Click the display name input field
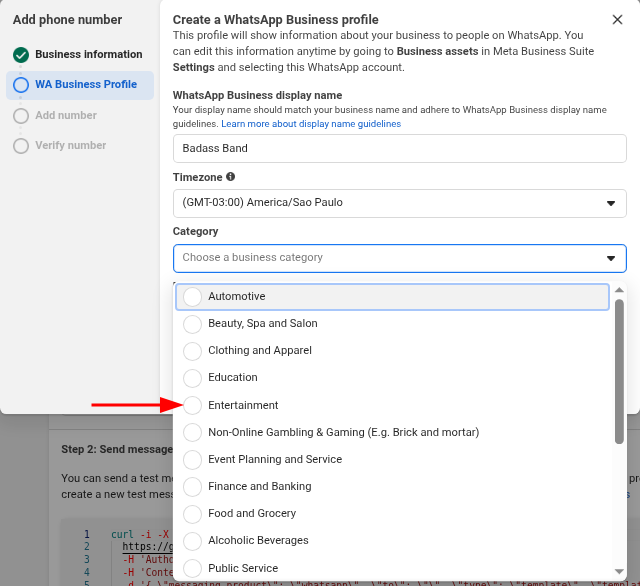640x586 pixels. 399,148
